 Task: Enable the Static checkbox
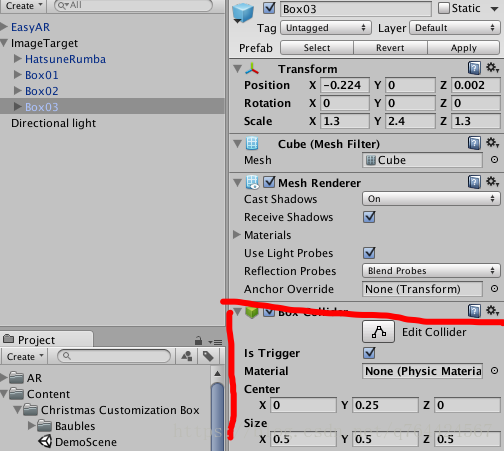(x=444, y=8)
